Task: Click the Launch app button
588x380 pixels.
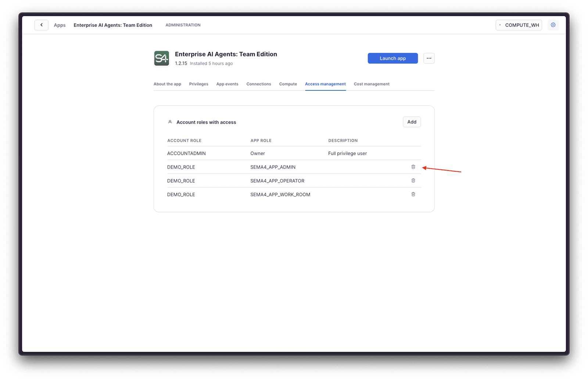Action: point(392,58)
